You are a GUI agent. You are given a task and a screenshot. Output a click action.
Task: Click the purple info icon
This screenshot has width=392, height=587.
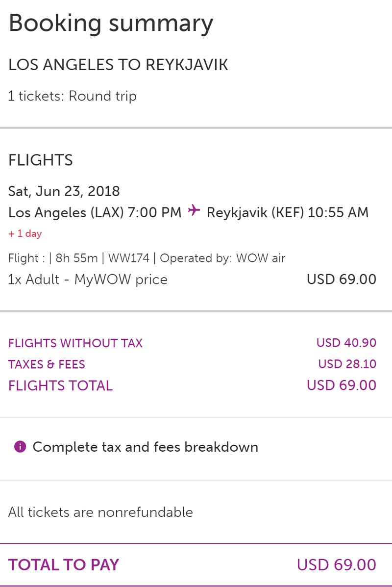[20, 447]
